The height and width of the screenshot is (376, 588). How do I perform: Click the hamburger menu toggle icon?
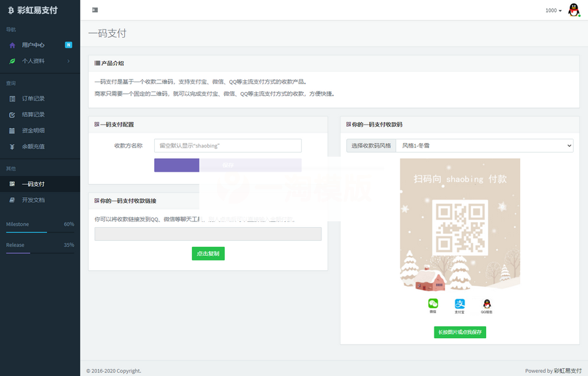click(x=95, y=10)
